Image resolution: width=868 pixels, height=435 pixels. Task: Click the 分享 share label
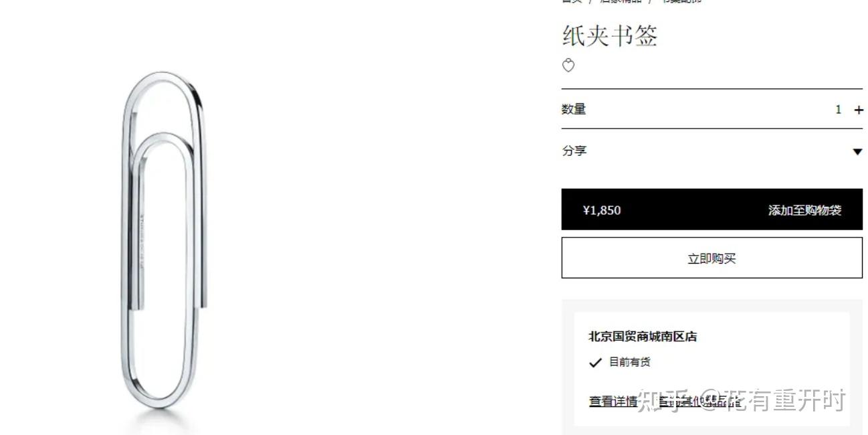coord(574,151)
